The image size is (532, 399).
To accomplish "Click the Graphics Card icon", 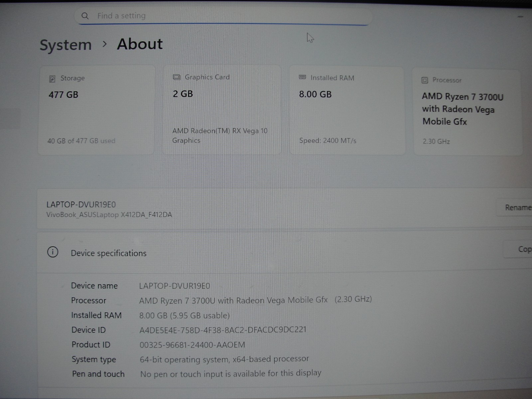I will coord(177,77).
